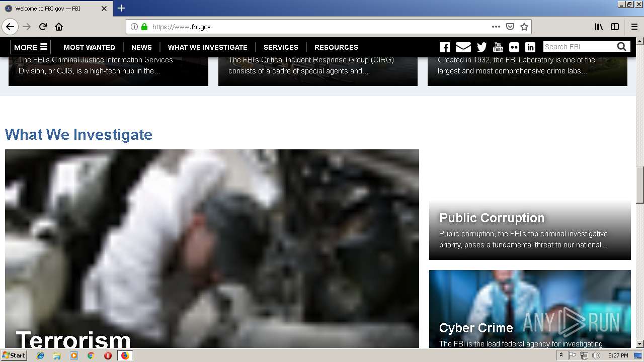The width and height of the screenshot is (644, 362).
Task: Open FBI email updates envelope icon
Action: (463, 47)
